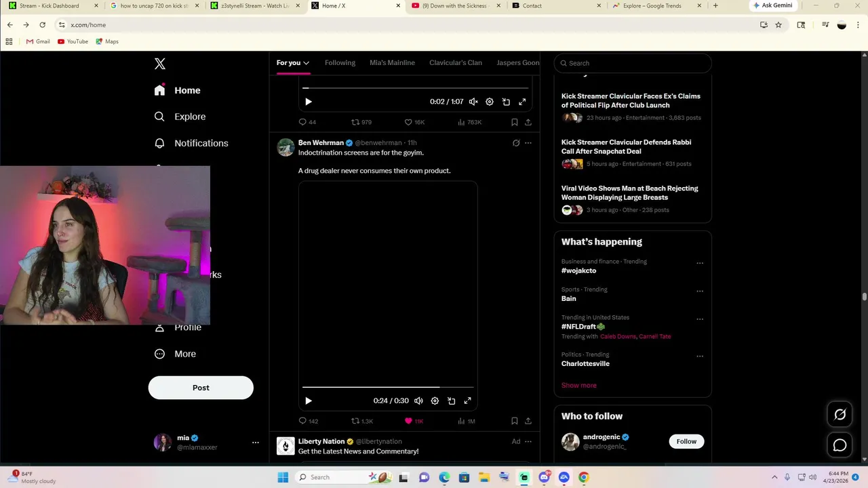Open the Home navigation item
This screenshot has height=488, width=868.
178,90
